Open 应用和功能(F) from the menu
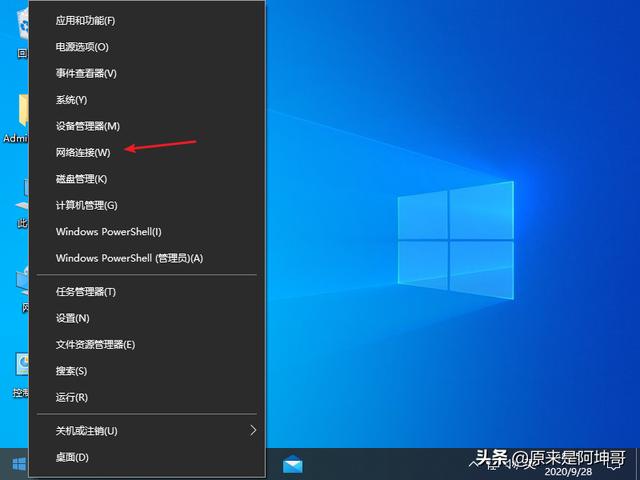This screenshot has width=640, height=480. click(x=147, y=20)
